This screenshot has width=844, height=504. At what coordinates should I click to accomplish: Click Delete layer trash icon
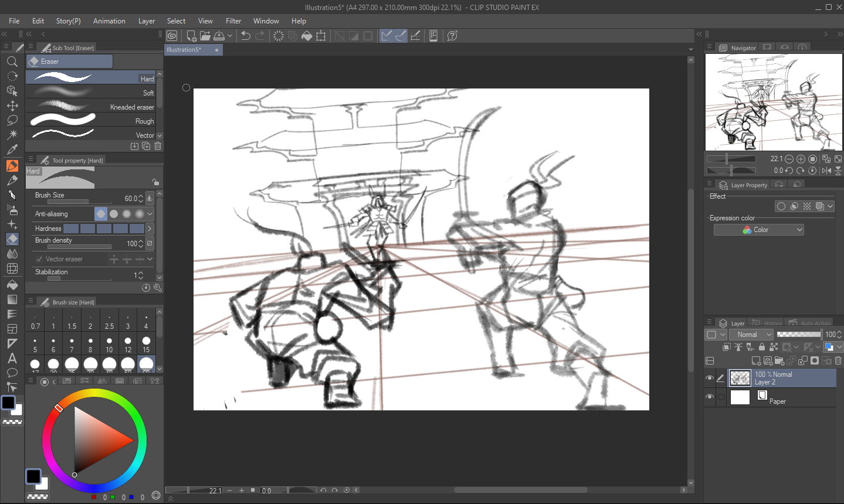839,360
